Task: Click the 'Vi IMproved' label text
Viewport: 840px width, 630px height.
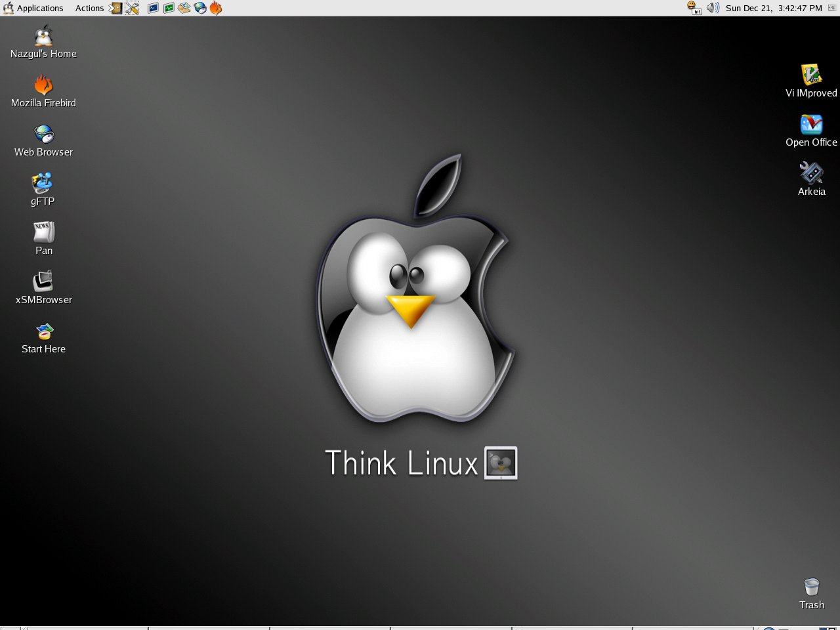Action: tap(811, 93)
